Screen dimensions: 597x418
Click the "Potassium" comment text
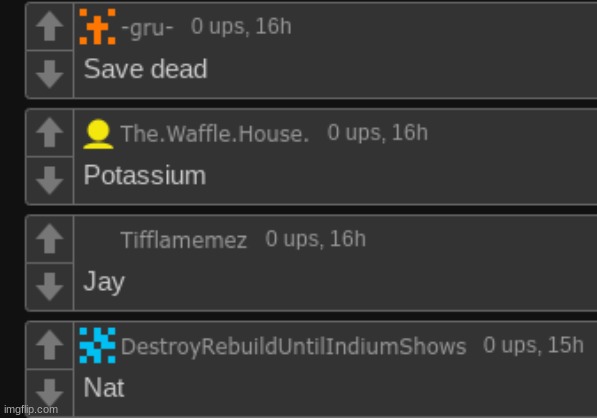[x=145, y=175]
